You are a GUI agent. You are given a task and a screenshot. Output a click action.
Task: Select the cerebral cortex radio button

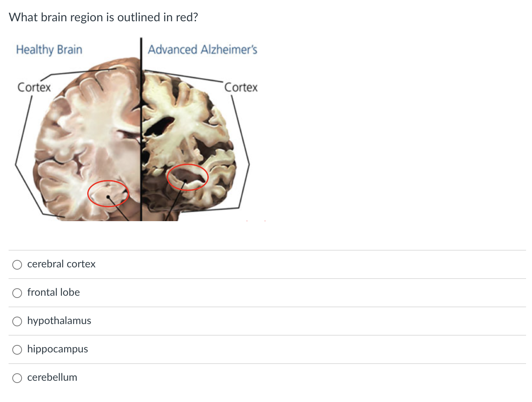pyautogui.click(x=17, y=264)
